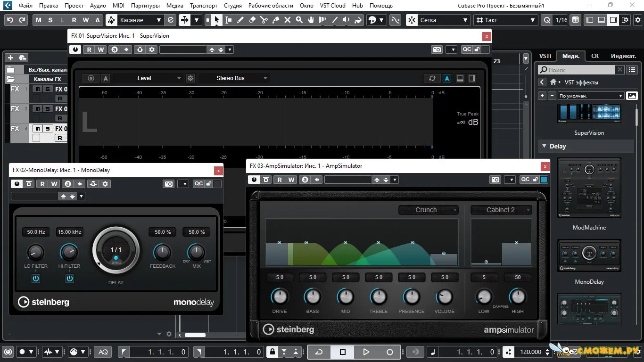Toggle global Mute M state button
Image resolution: width=644 pixels, height=362 pixels.
(x=39, y=20)
